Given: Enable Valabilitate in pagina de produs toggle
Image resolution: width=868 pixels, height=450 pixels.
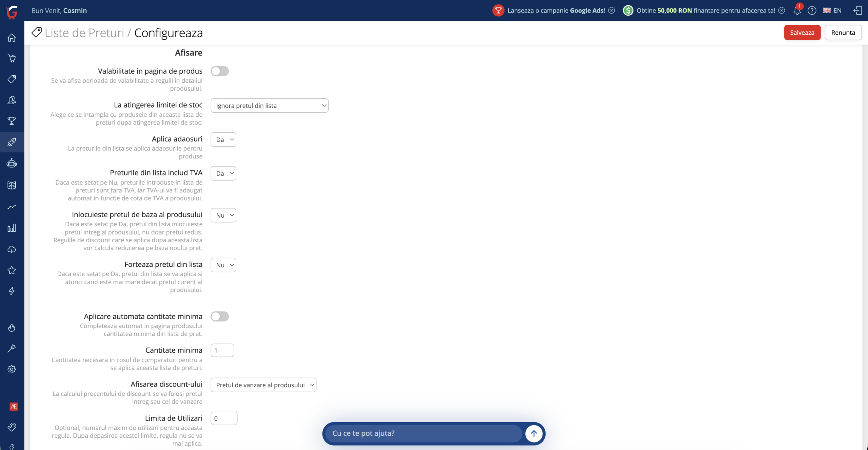Looking at the screenshot, I should click(220, 71).
